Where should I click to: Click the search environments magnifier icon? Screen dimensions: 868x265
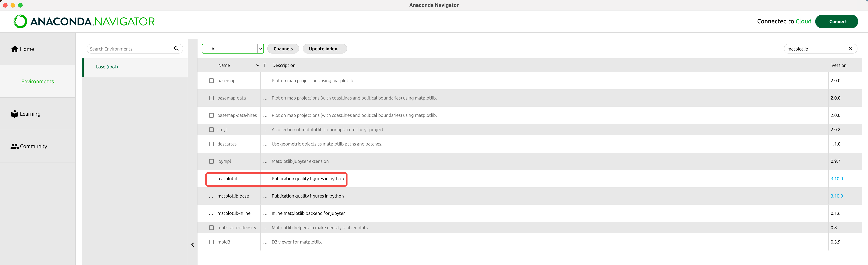176,49
